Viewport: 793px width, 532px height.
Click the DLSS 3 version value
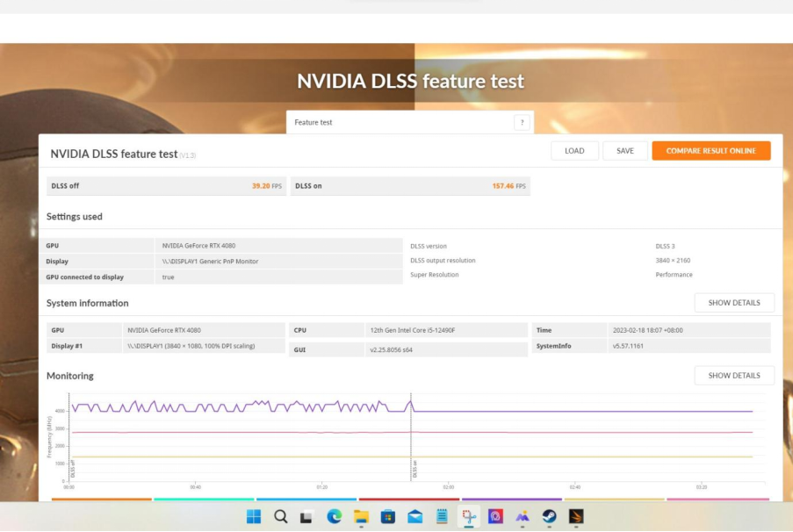665,247
